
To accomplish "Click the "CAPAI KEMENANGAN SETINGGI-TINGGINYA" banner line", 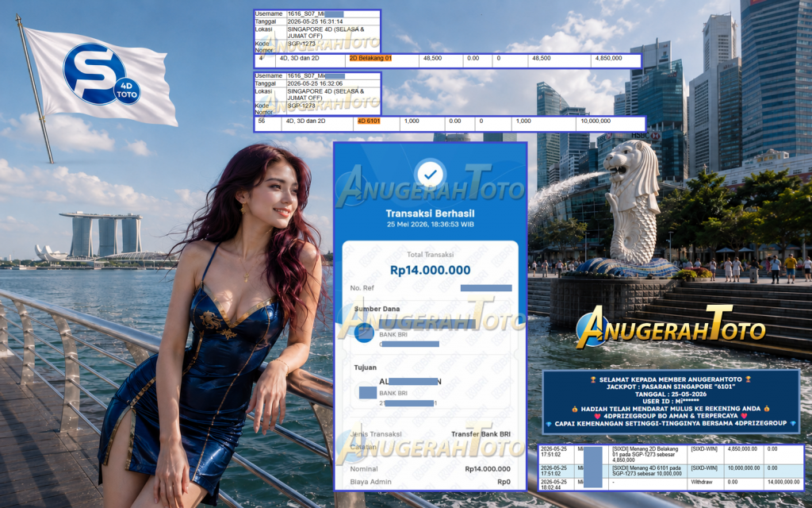I will click(671, 424).
